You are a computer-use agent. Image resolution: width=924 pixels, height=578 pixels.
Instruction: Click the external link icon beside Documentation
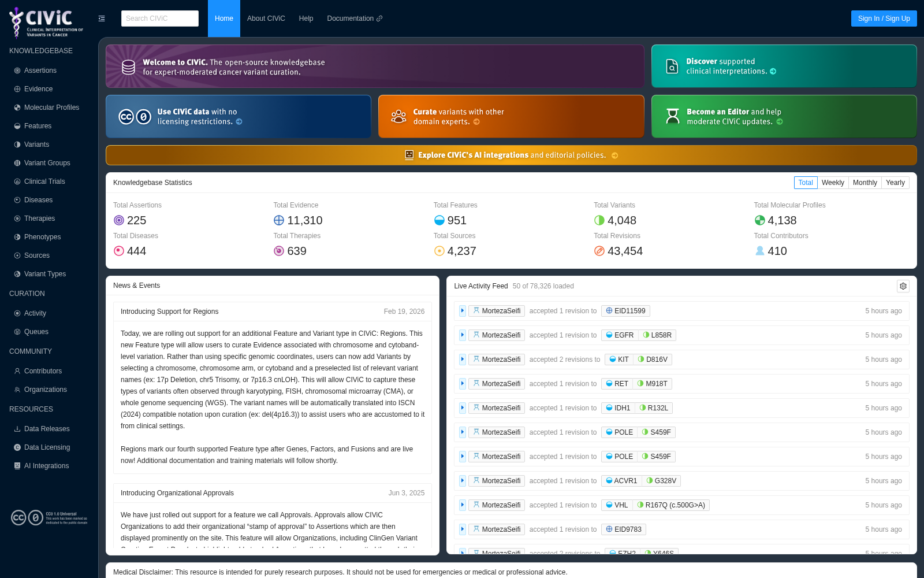point(379,18)
